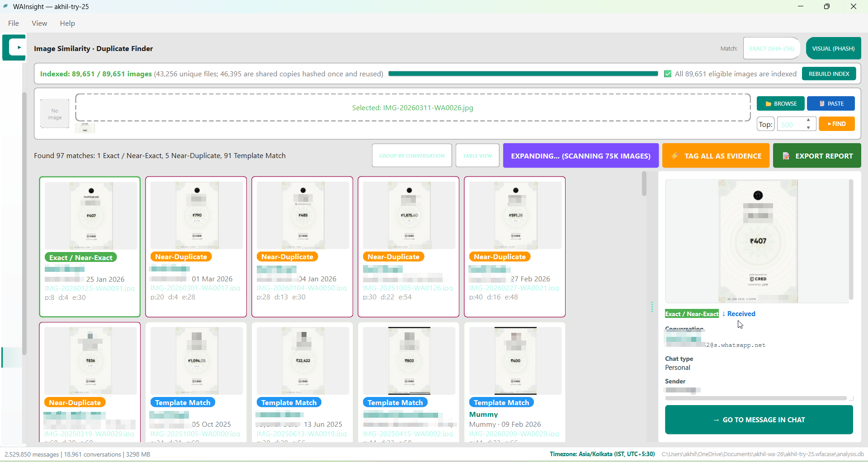
Task: Click the green 'Exact / Near-Exact' badge on first card
Action: 81,257
